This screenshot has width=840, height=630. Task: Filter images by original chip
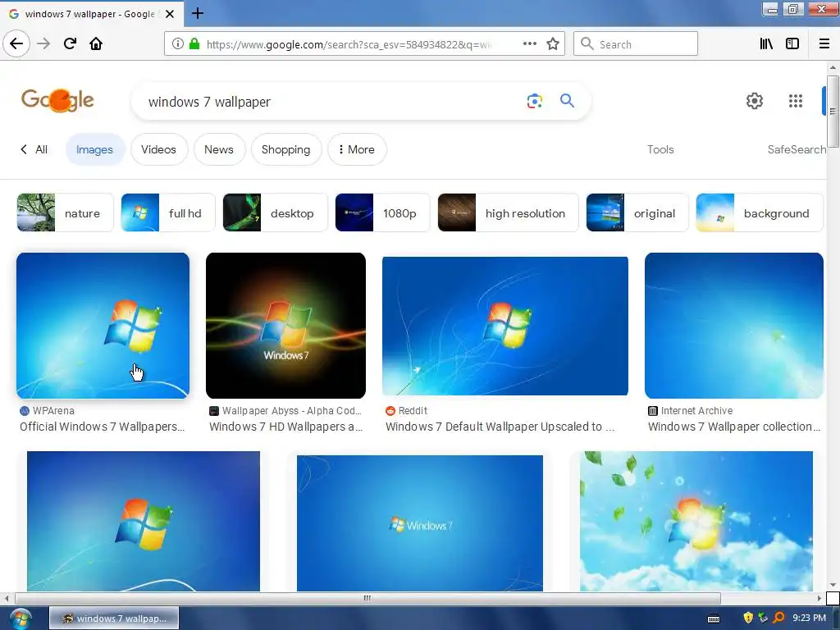click(x=637, y=212)
